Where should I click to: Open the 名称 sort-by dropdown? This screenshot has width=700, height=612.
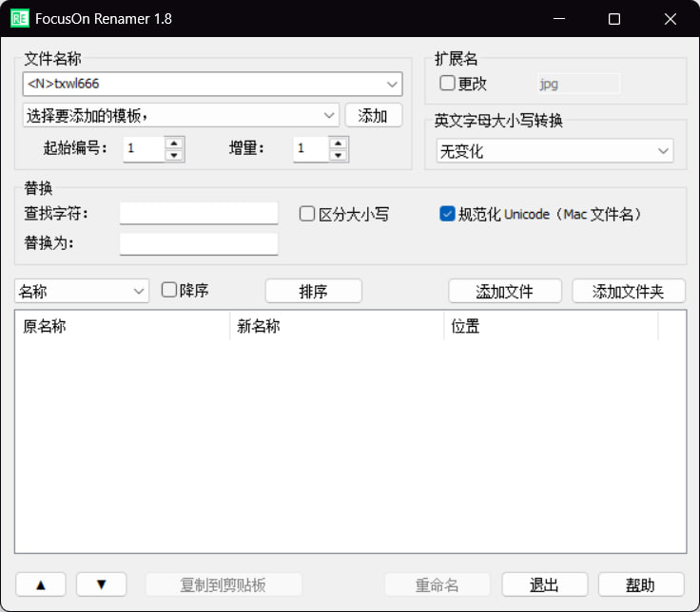pos(139,291)
